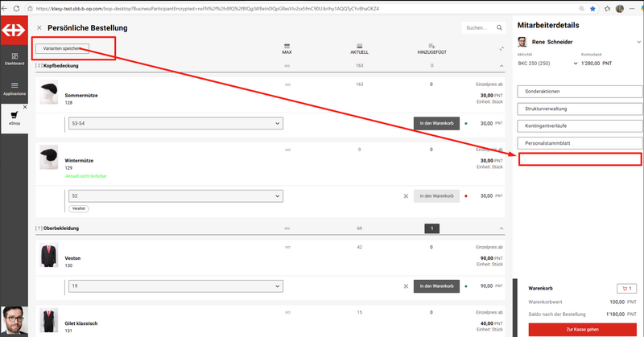Screen dimensions: 644x337
Task: Open the Applications menu in the sidebar
Action: click(14, 88)
